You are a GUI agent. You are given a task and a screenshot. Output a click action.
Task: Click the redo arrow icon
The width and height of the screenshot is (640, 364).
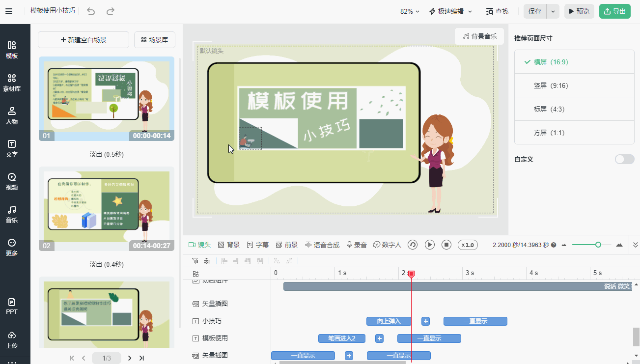[111, 11]
